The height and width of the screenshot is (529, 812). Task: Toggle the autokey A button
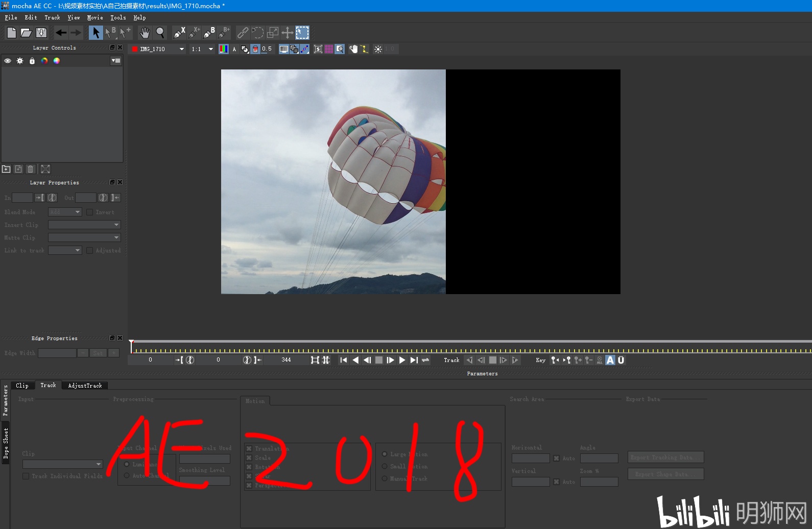[x=610, y=360]
